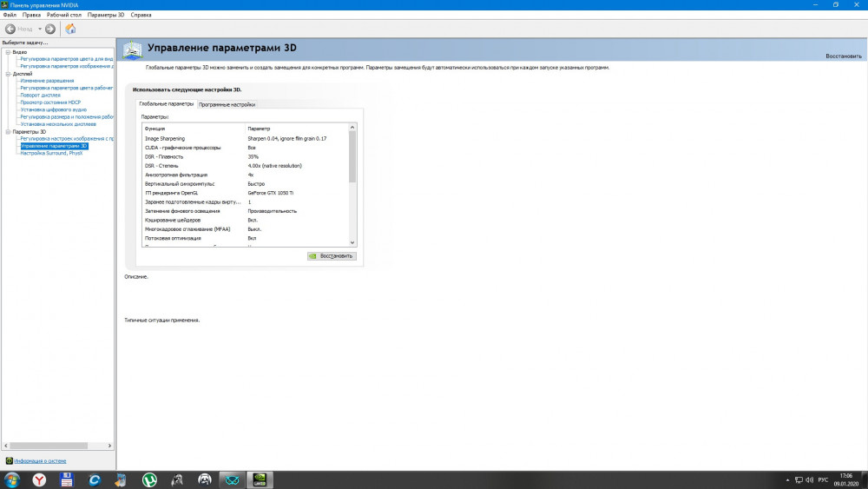Click task tree horizontal scroll right arrow
The width and height of the screenshot is (868, 489).
[x=109, y=446]
